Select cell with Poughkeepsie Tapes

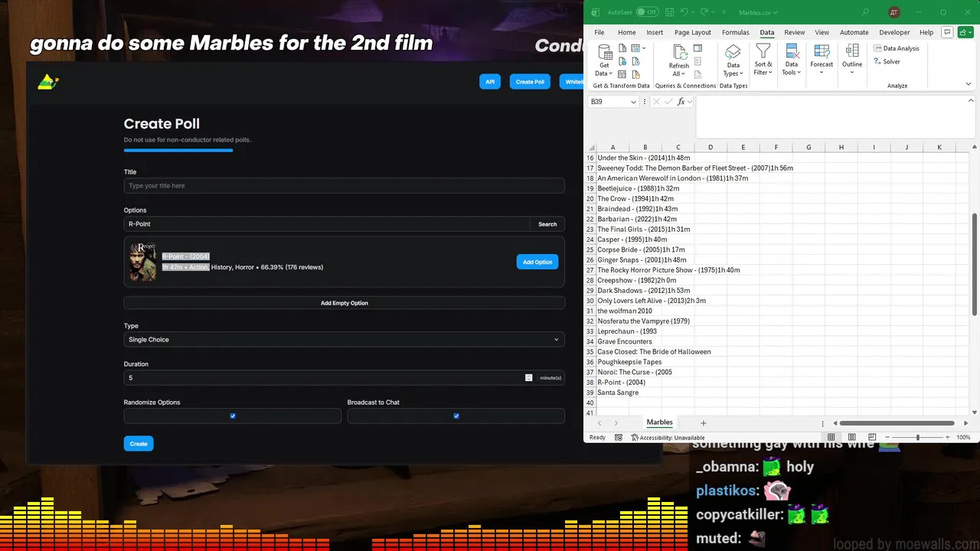pos(629,362)
